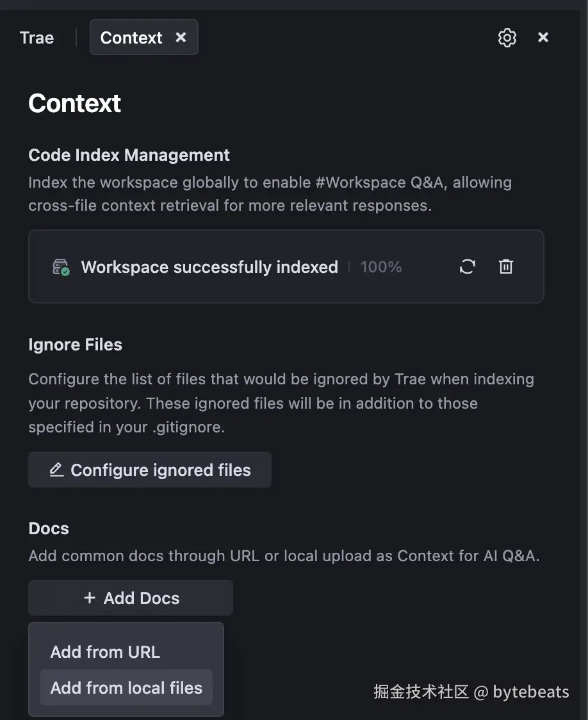Click the bytebeats watermark text
588x720 pixels.
point(471,691)
